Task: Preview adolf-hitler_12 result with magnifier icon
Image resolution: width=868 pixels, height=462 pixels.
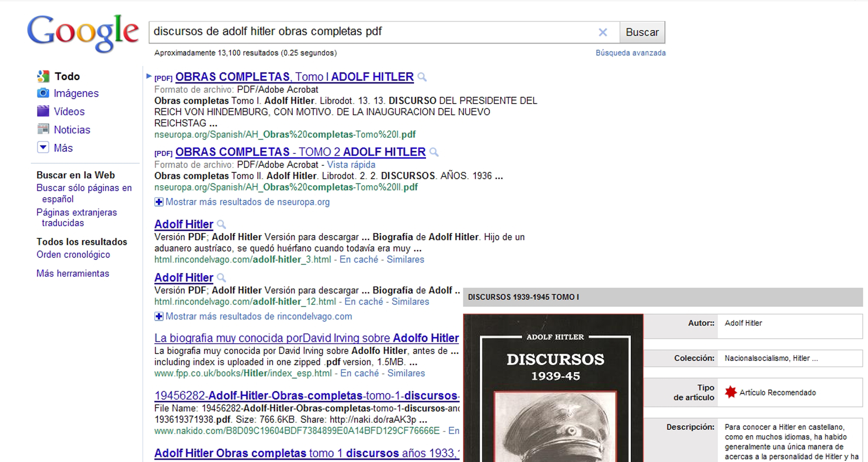Action: [x=221, y=278]
